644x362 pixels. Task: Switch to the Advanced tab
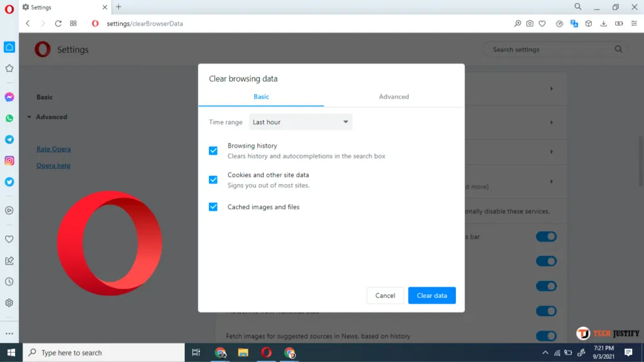[394, 97]
